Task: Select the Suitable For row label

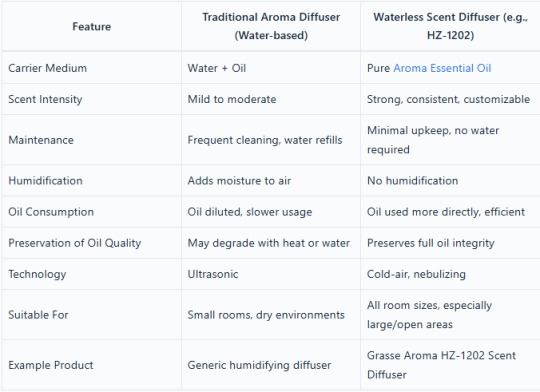Action: [x=38, y=315]
